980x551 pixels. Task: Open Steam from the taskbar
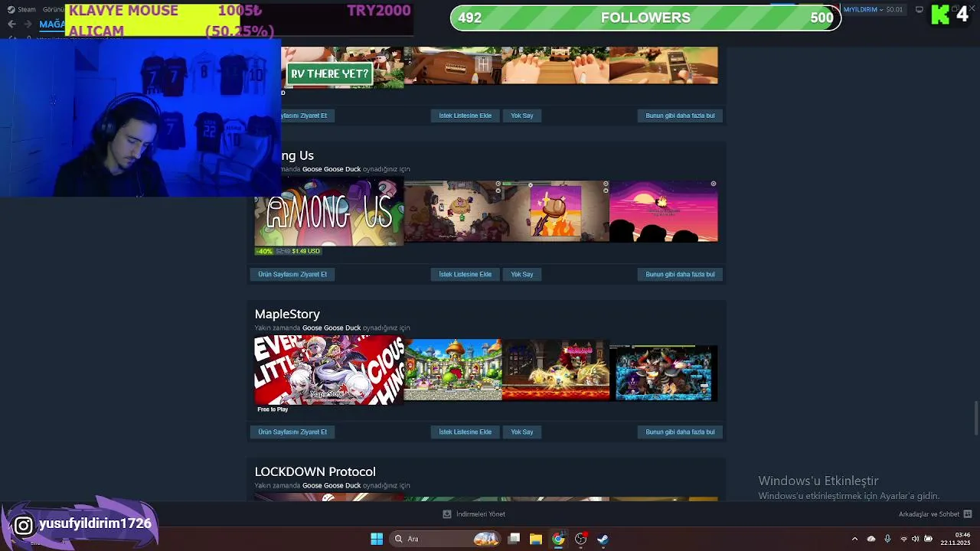(x=603, y=539)
